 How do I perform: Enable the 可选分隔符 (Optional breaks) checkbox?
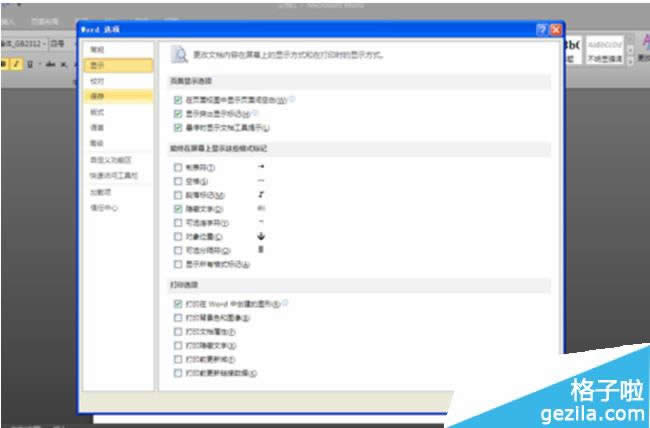[178, 250]
